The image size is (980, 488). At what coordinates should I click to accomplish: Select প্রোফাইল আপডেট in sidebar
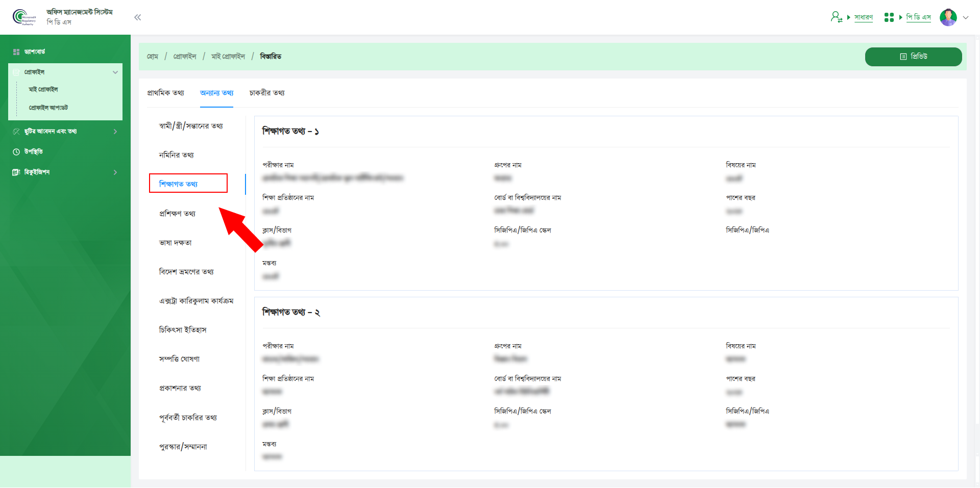point(48,108)
